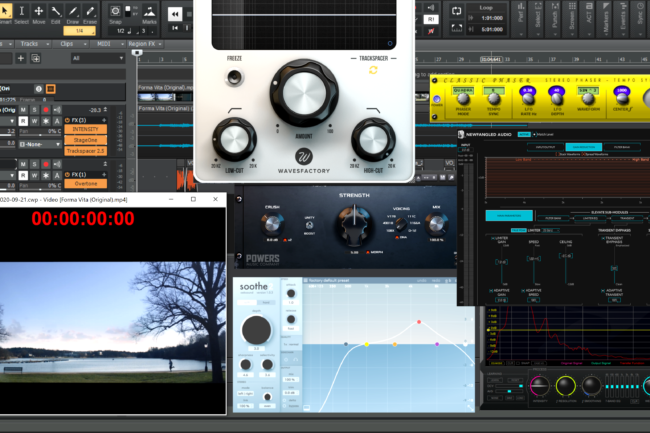Open the Tracks menu in track view
Screen dimensions: 650x433
coord(34,44)
